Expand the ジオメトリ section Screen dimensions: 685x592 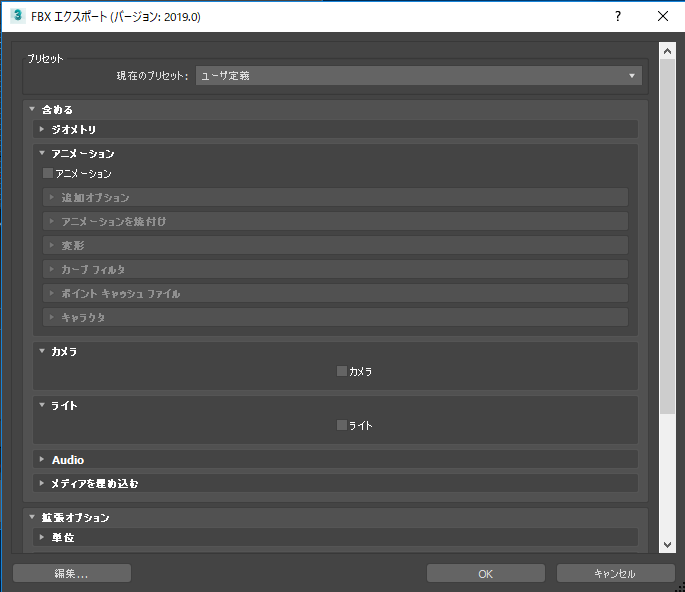[336, 129]
